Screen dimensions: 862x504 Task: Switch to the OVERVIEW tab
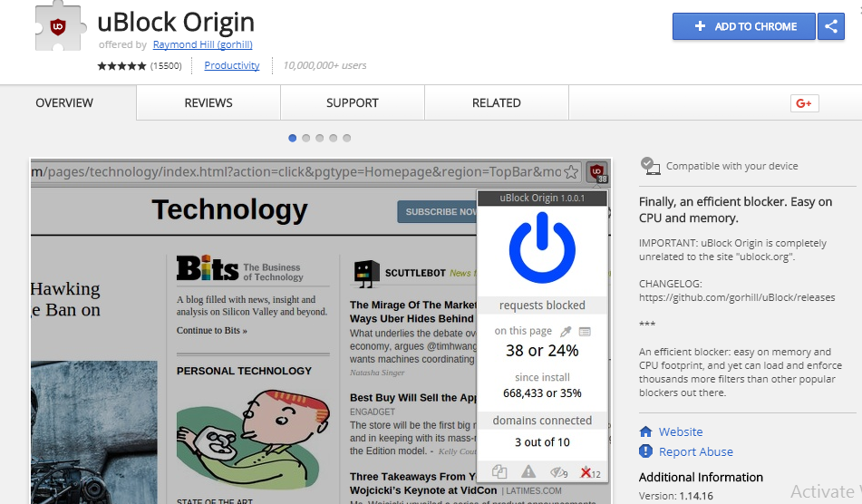pos(64,102)
